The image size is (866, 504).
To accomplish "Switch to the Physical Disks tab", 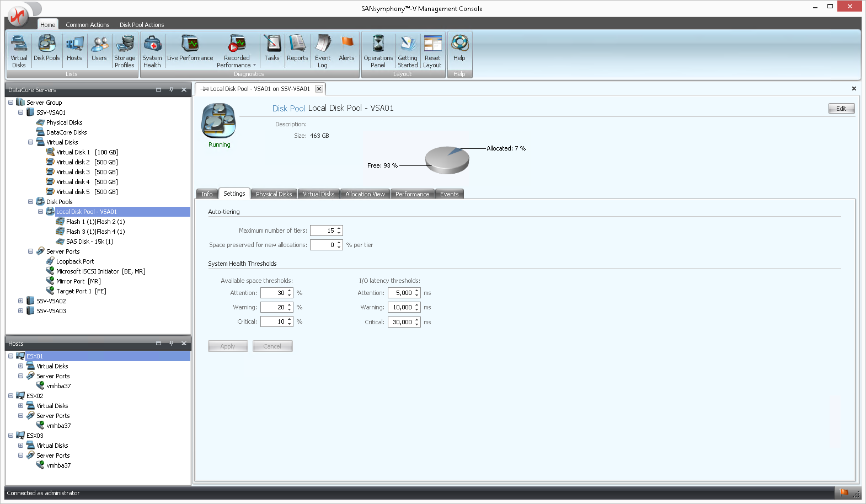I will (274, 194).
